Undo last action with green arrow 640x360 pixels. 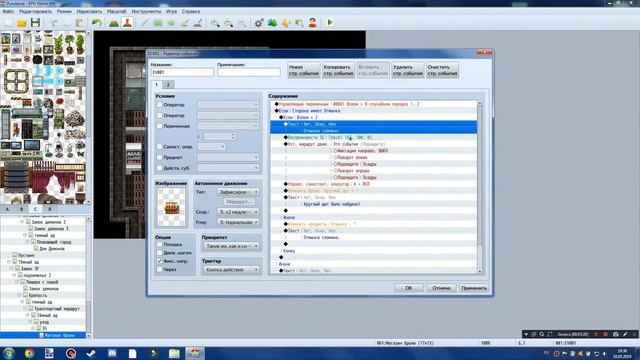pyautogui.click(x=96, y=22)
